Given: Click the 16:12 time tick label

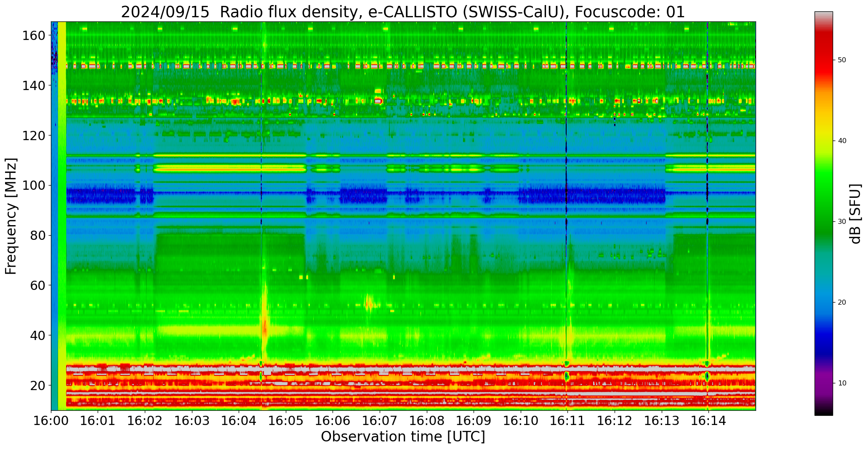Looking at the screenshot, I should 615,420.
